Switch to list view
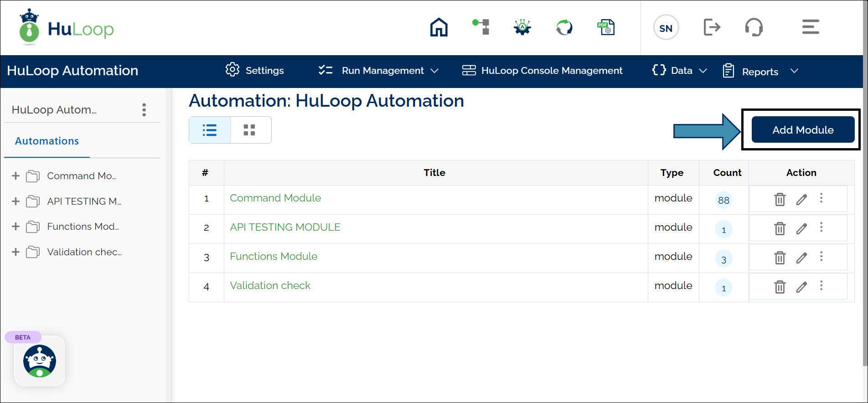This screenshot has width=868, height=403. coord(210,130)
